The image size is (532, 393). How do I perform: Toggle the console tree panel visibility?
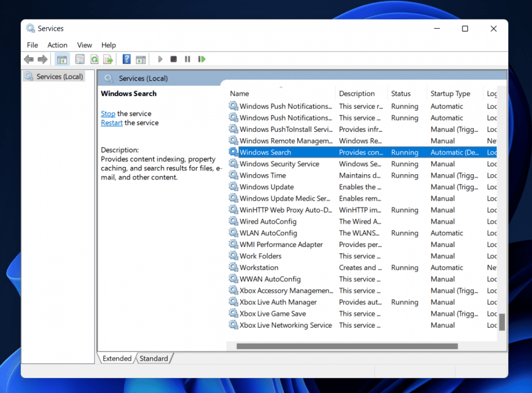[62, 59]
